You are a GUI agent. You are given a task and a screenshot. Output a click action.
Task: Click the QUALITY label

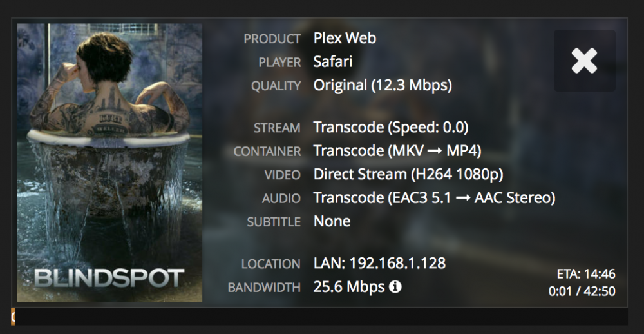tap(276, 86)
